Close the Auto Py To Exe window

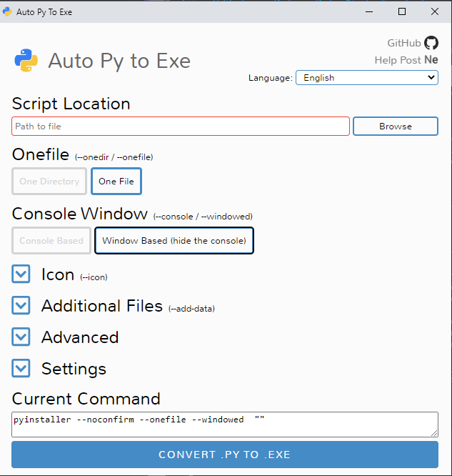click(x=435, y=12)
